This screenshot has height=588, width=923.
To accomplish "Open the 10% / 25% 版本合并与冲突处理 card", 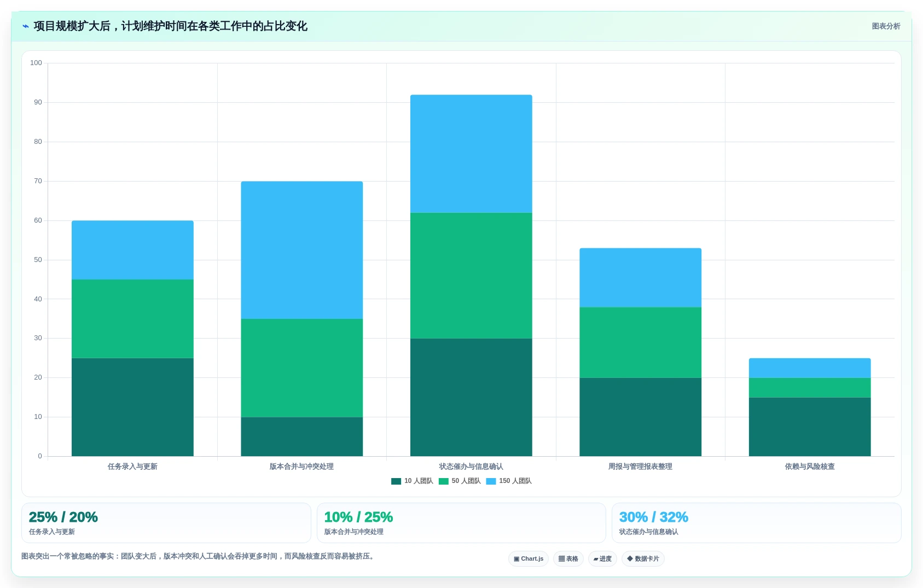I will (x=461, y=523).
